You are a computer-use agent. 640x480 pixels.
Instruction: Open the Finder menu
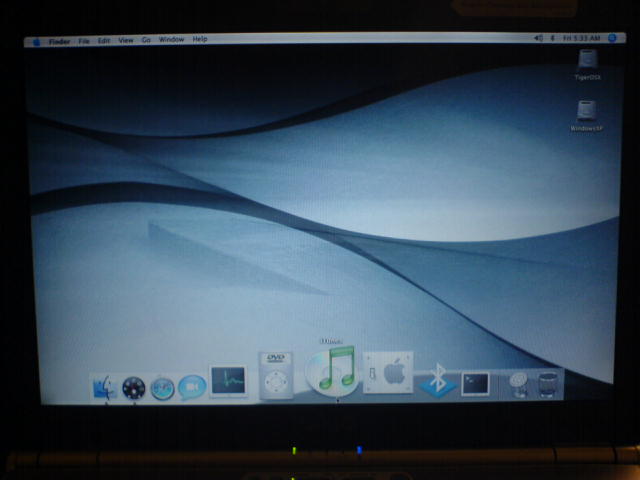[60, 41]
